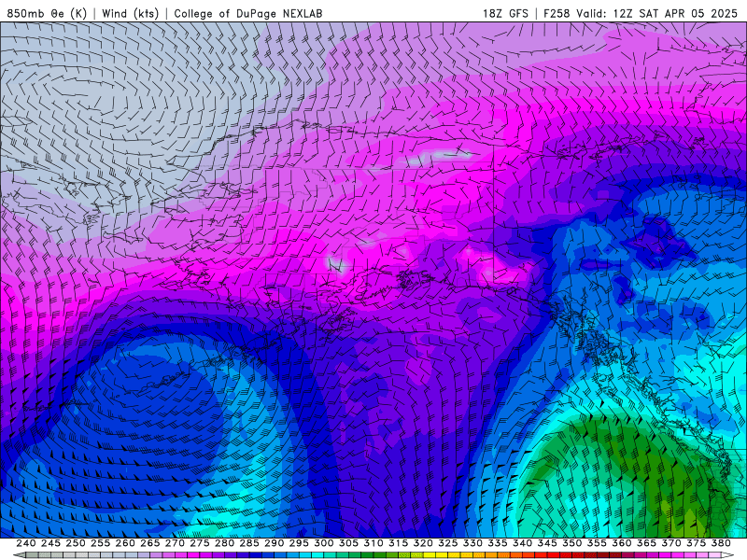Screen dimensions: 747x560
Task: Click the 285 value on the color scale
Action: [249, 543]
